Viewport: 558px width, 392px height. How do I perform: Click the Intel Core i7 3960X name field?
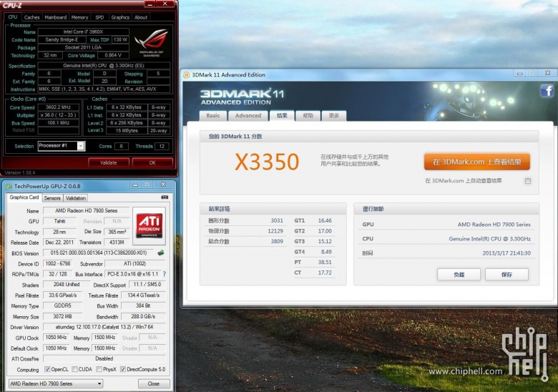(x=83, y=31)
